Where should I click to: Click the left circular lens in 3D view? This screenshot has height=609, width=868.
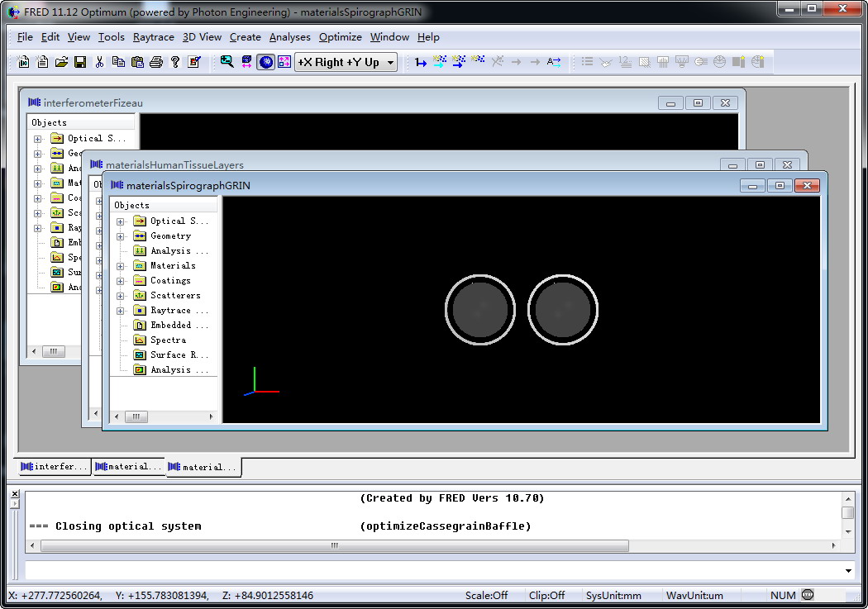pyautogui.click(x=480, y=310)
